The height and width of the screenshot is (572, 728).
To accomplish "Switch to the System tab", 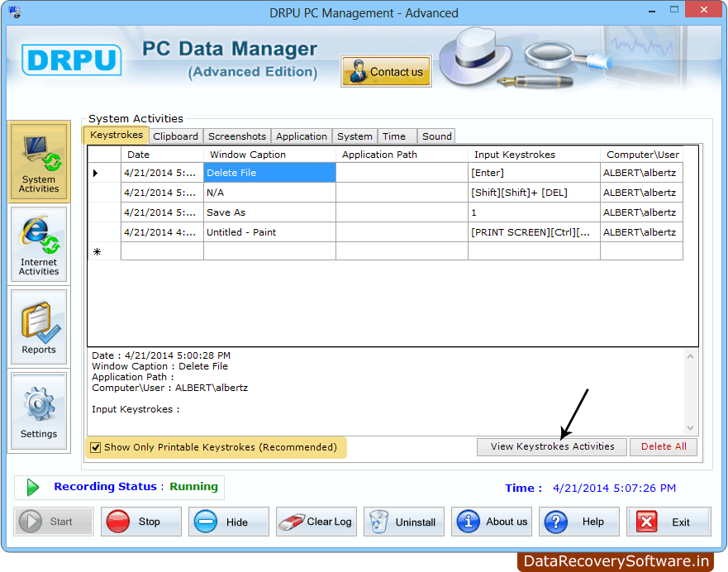I will tap(354, 136).
